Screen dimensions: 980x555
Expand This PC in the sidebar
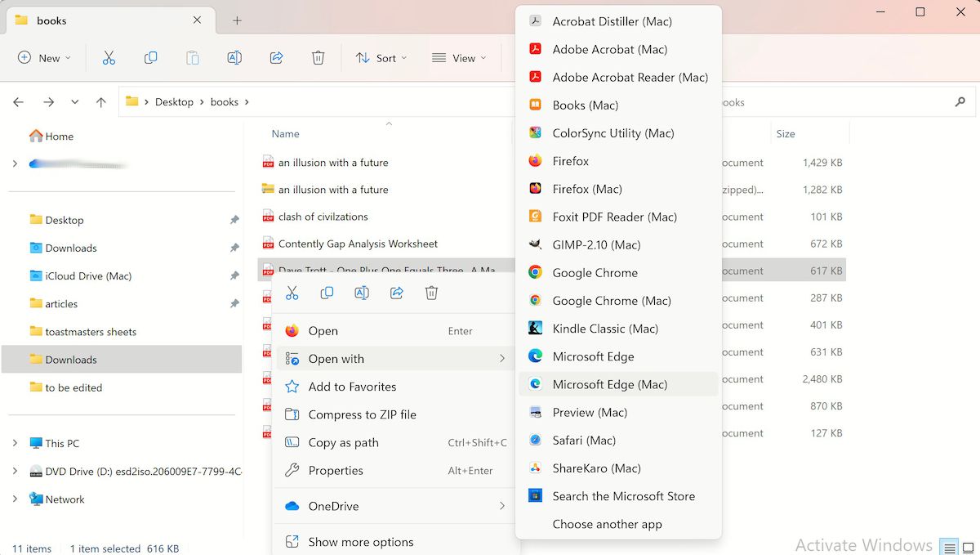point(14,442)
